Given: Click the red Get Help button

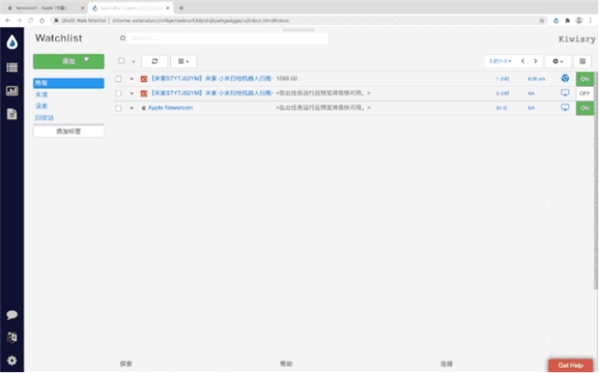Looking at the screenshot, I should (x=570, y=365).
